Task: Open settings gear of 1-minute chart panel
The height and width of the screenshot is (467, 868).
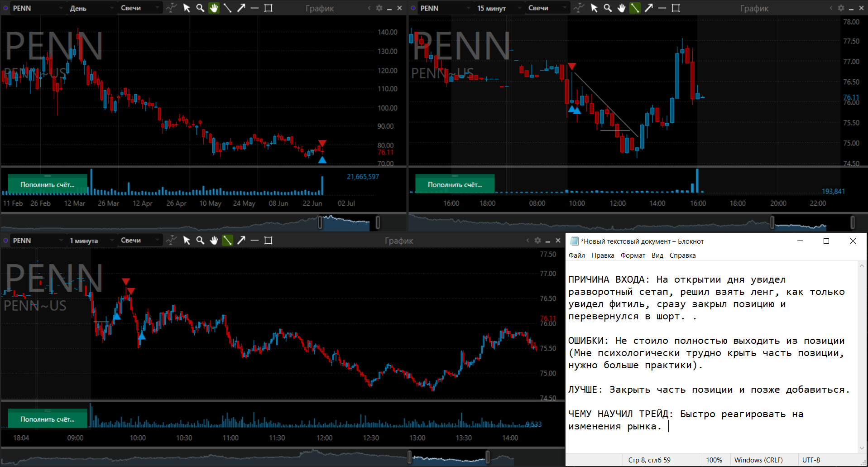Action: pyautogui.click(x=537, y=241)
